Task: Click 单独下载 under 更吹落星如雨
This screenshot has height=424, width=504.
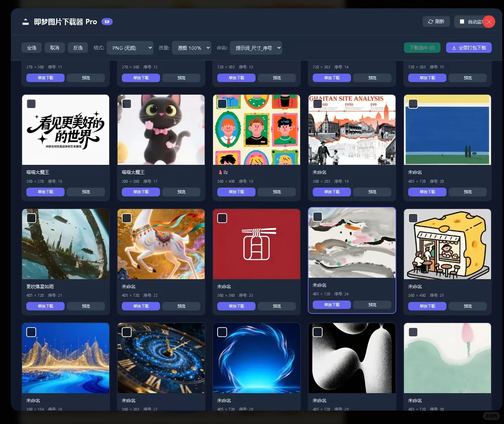Action: pyautogui.click(x=46, y=306)
